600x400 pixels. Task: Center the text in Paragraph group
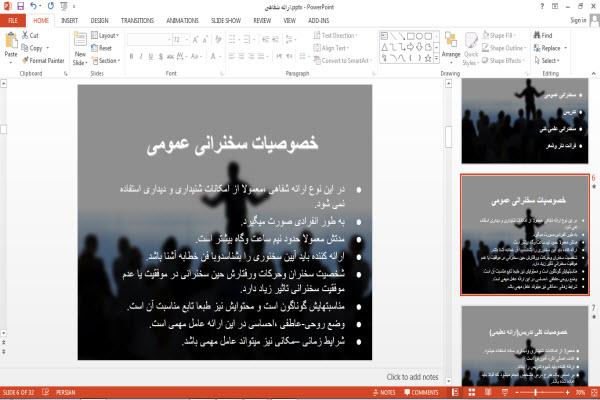pos(241,57)
